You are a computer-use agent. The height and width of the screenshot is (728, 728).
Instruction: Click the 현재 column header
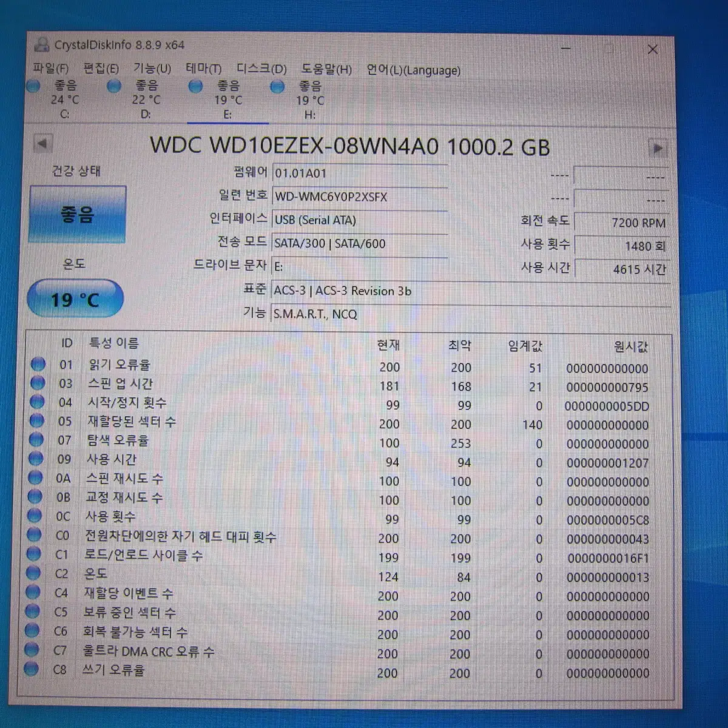(388, 345)
